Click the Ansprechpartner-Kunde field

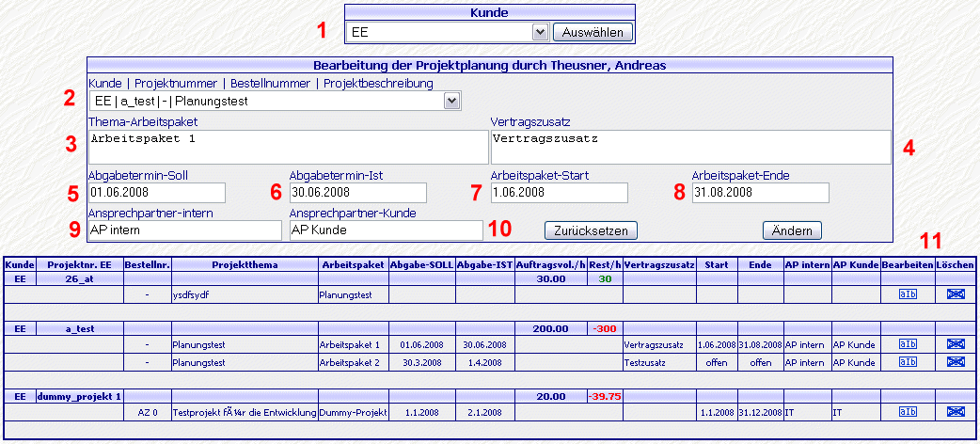click(x=387, y=230)
